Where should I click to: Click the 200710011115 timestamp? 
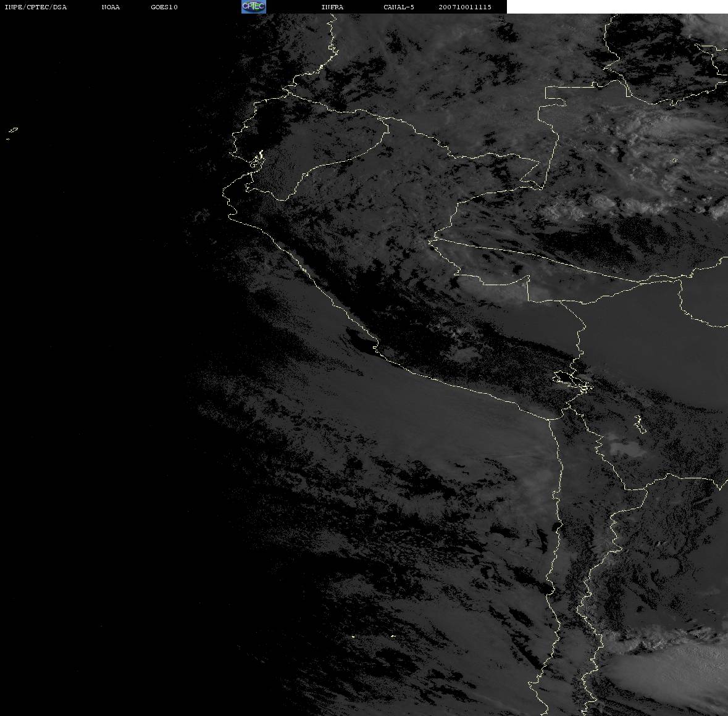tap(465, 7)
